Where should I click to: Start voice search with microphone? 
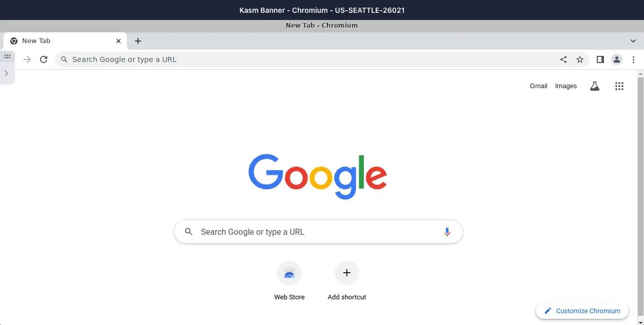coord(447,232)
